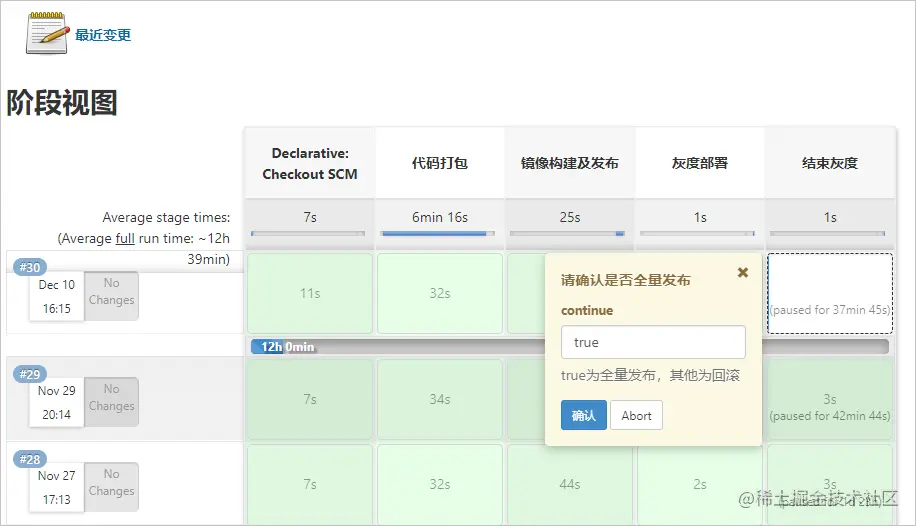Select No Changes box for build #30

[x=112, y=296]
